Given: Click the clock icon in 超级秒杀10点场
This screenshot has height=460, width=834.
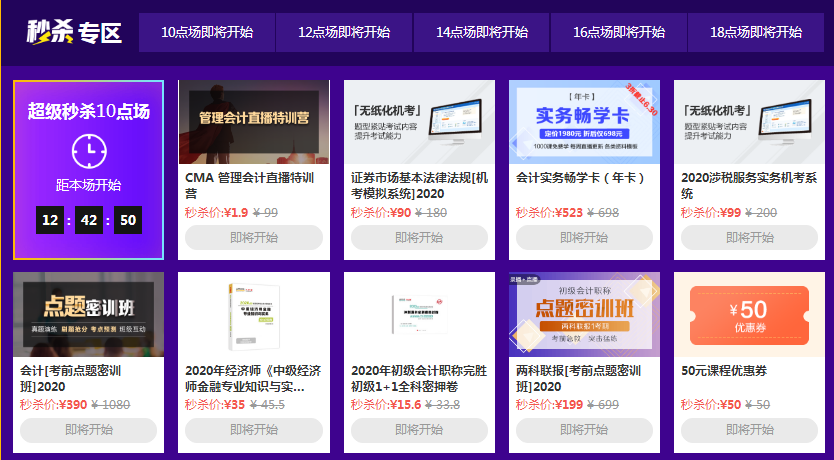Looking at the screenshot, I should coord(88,150).
